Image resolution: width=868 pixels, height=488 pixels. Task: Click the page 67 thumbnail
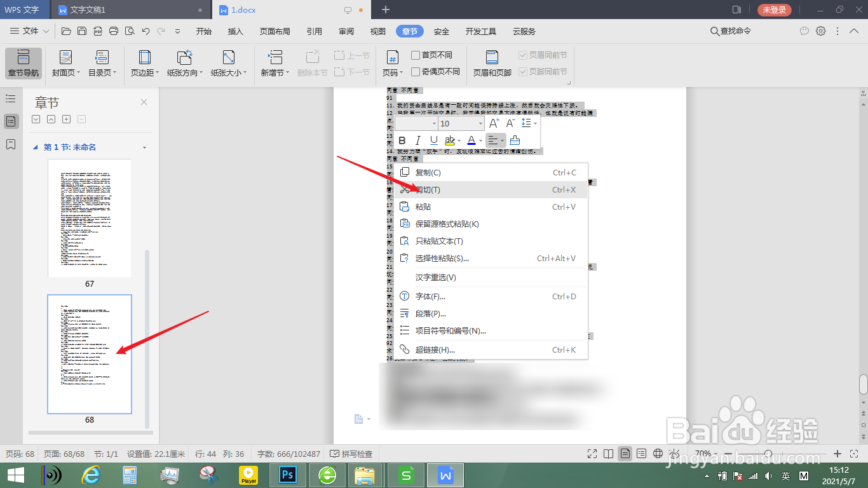coord(90,218)
